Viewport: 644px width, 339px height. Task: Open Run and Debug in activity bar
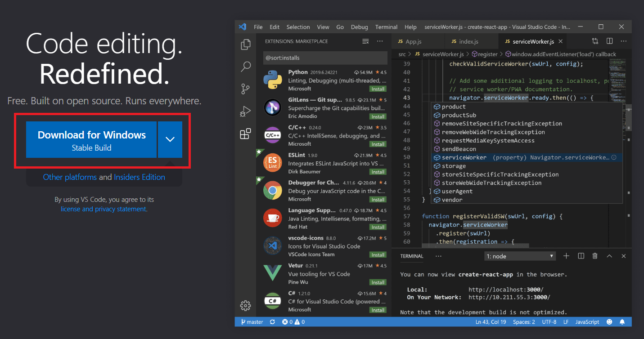(x=246, y=111)
